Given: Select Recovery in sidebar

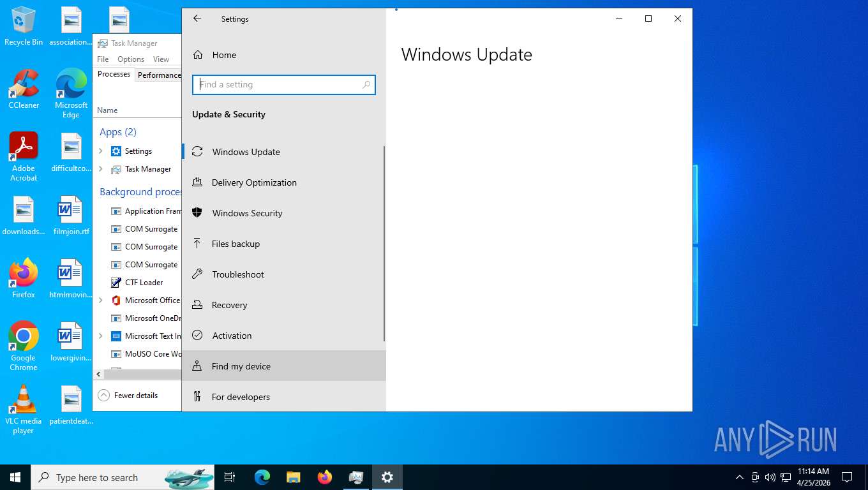Looking at the screenshot, I should (x=284, y=305).
